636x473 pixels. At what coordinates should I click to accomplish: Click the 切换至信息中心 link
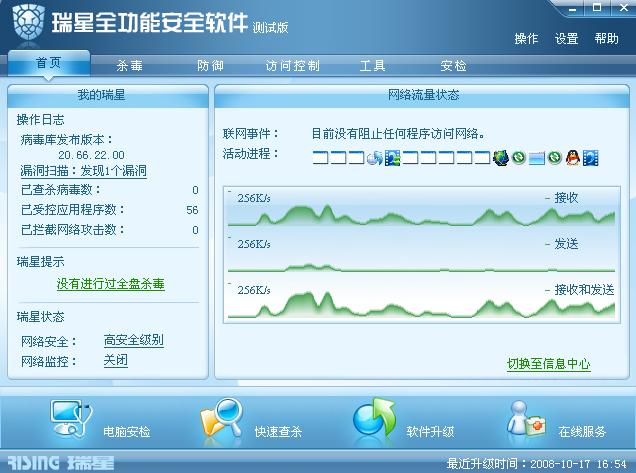(x=548, y=363)
